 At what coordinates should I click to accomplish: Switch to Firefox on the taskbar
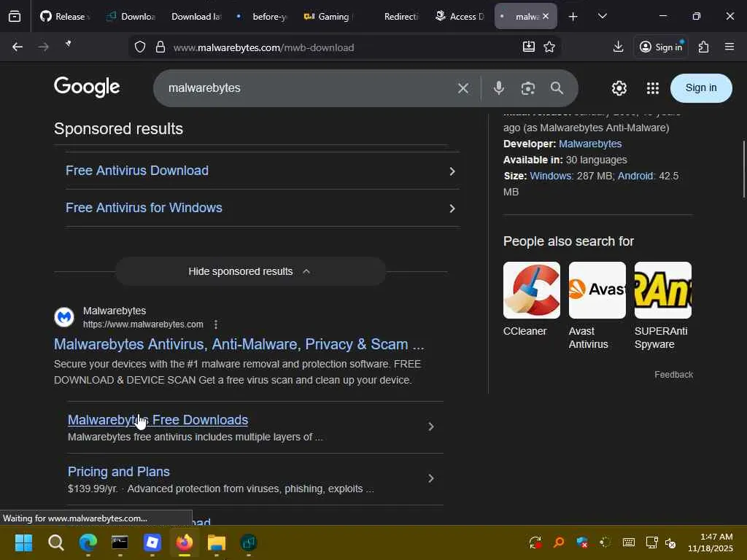coord(185,542)
